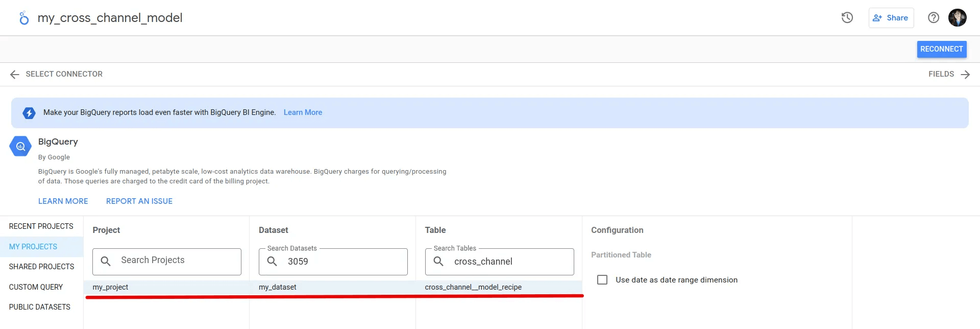The height and width of the screenshot is (329, 980).
Task: Click the Partitioned Table label
Action: point(621,255)
